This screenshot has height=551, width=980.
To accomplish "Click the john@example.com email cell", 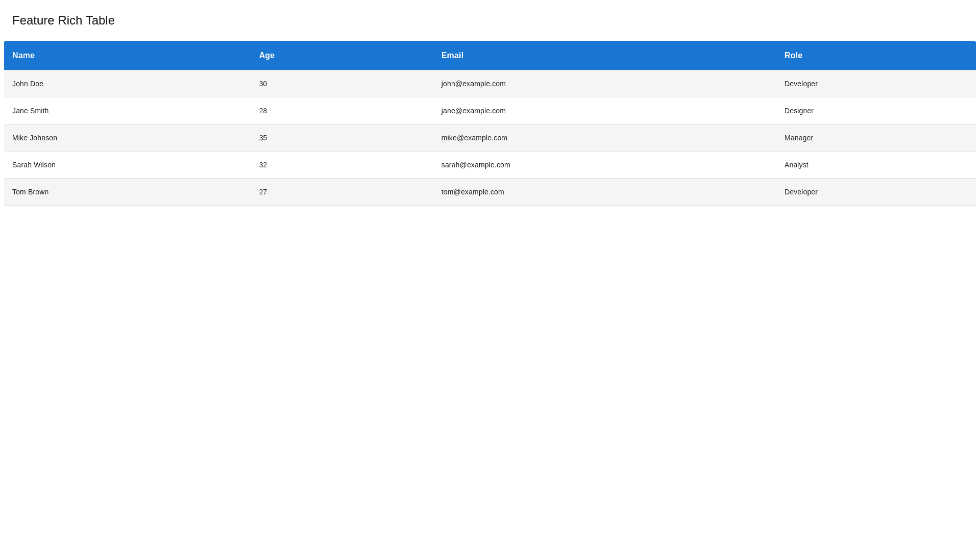I will (x=473, y=84).
